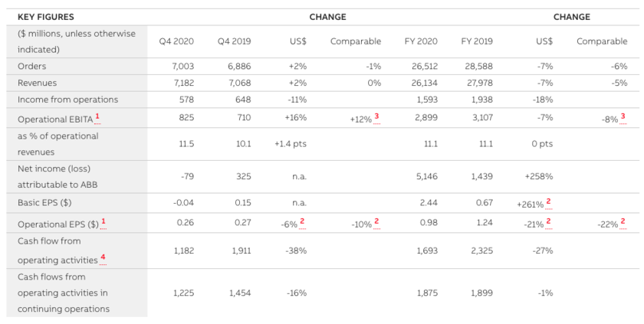Image resolution: width=644 pixels, height=324 pixels.
Task: Select the Orders row label
Action: click(32, 67)
